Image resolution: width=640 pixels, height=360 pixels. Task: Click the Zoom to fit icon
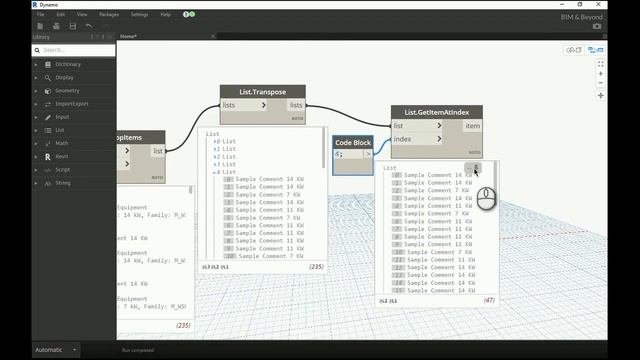[600, 64]
